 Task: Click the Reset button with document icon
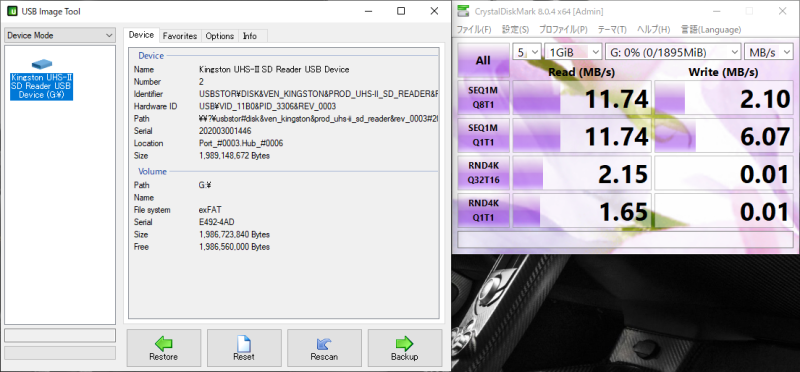[x=244, y=348]
